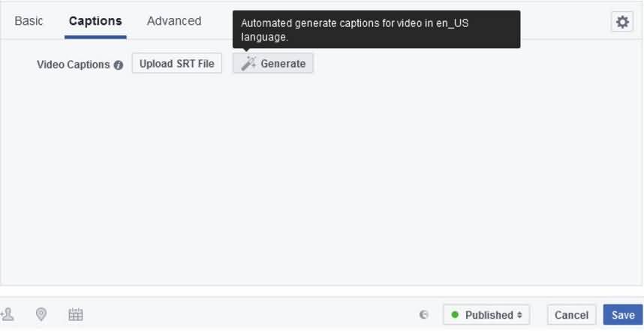
Task: Click the location pin icon
Action: click(x=42, y=315)
